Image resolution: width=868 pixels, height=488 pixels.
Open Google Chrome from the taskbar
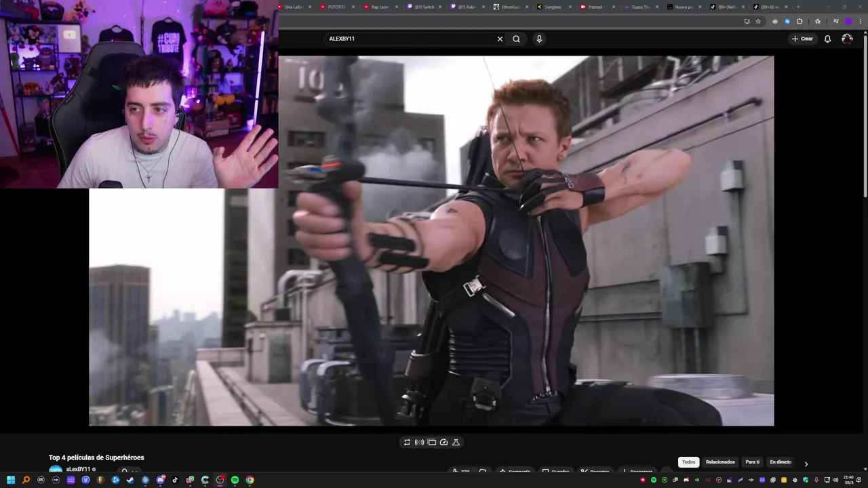pyautogui.click(x=250, y=480)
